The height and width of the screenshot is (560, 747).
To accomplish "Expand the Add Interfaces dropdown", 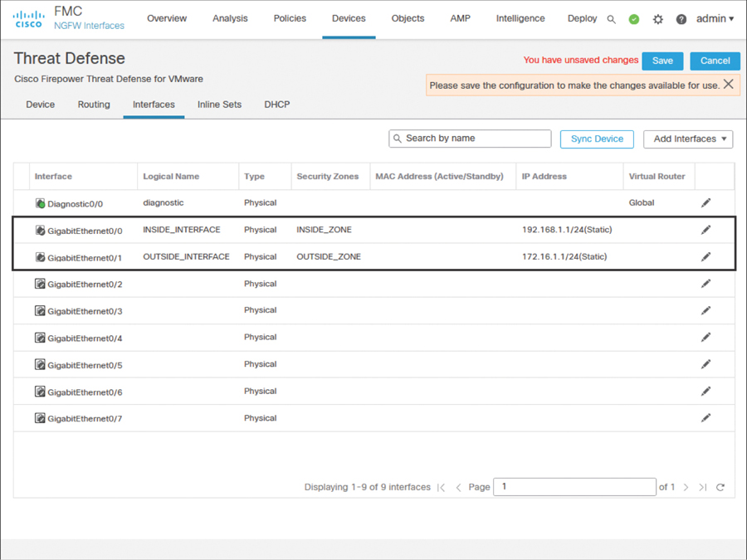I will point(688,139).
